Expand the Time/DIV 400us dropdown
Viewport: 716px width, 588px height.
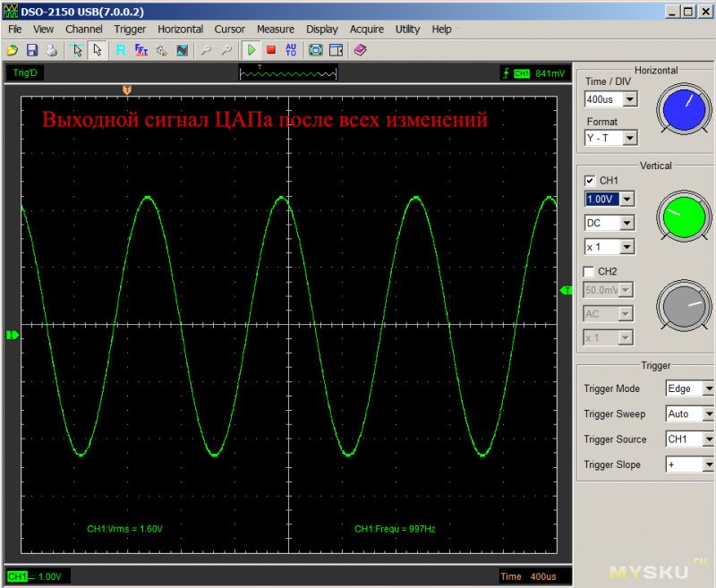(x=630, y=99)
